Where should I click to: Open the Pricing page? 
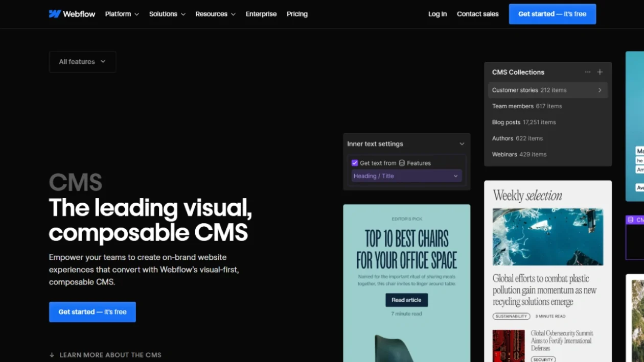(297, 14)
